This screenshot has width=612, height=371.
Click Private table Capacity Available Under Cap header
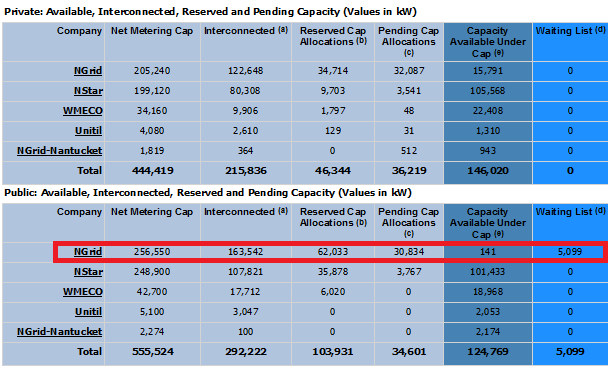click(x=488, y=41)
